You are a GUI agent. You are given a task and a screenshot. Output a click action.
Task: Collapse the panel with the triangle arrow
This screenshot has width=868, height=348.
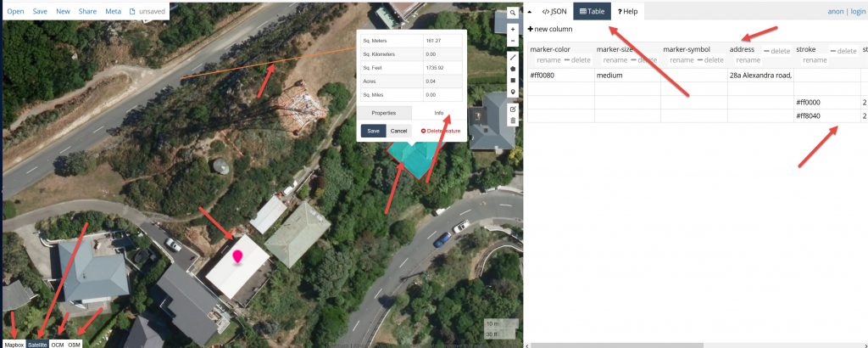pyautogui.click(x=530, y=12)
